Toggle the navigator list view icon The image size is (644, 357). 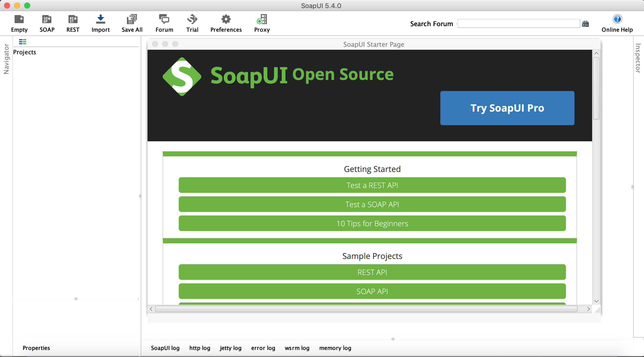23,42
